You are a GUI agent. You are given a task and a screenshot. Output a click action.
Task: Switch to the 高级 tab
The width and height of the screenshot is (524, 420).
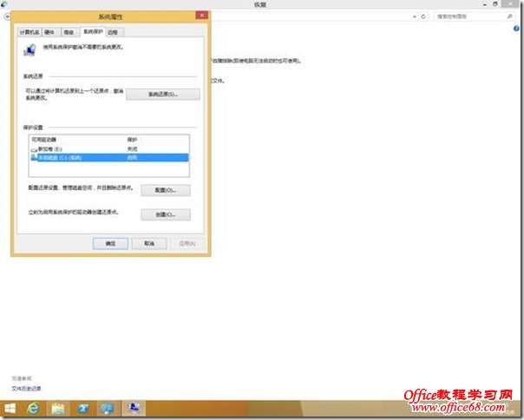[x=69, y=32]
